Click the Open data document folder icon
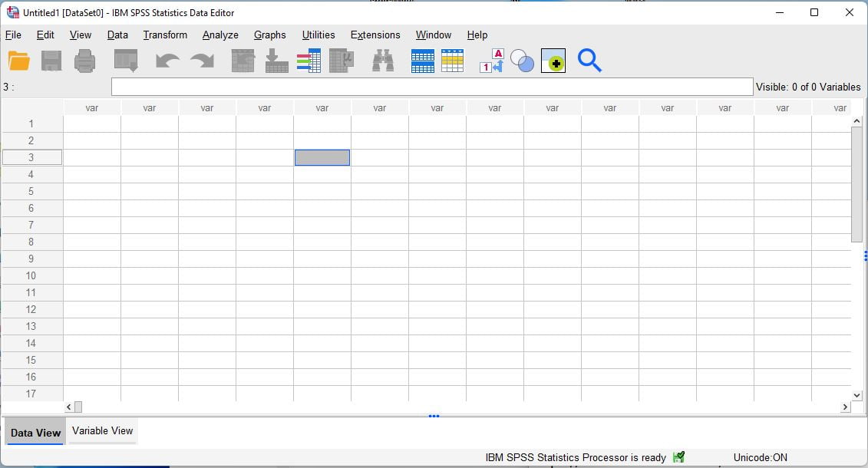 point(19,61)
